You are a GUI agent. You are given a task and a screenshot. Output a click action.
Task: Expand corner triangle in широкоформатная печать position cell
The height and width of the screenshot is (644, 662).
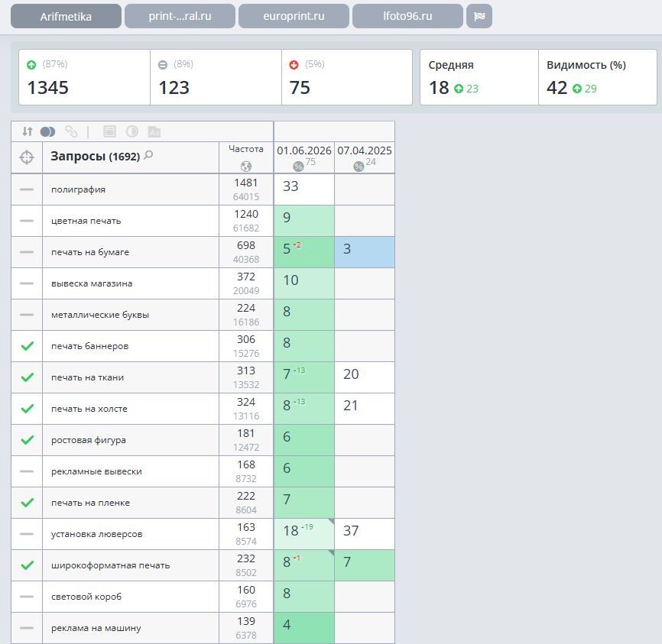(x=331, y=553)
